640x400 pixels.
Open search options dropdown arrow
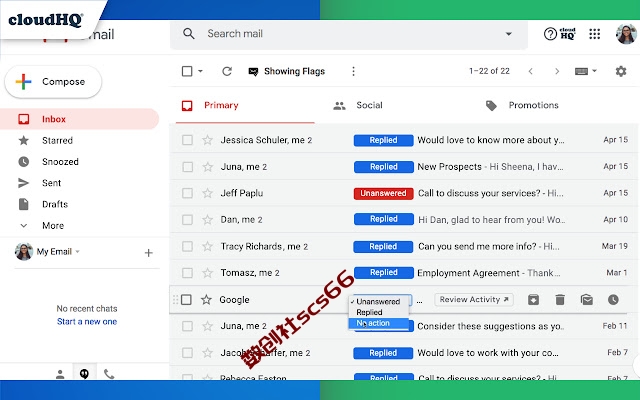tap(509, 34)
